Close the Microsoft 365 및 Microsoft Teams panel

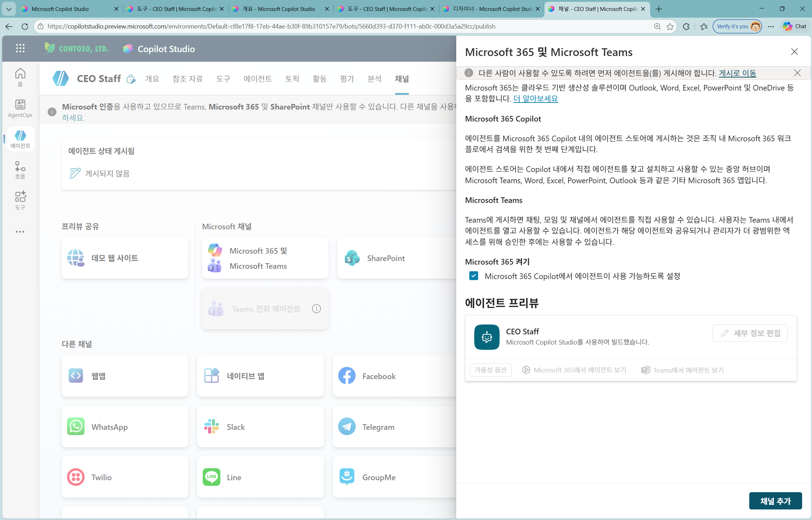pyautogui.click(x=794, y=52)
